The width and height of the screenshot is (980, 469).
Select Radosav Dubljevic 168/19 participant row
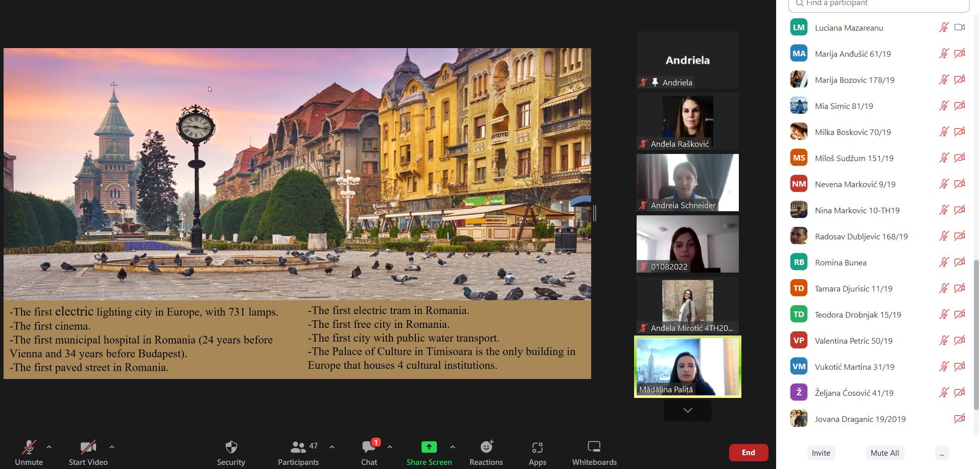878,236
